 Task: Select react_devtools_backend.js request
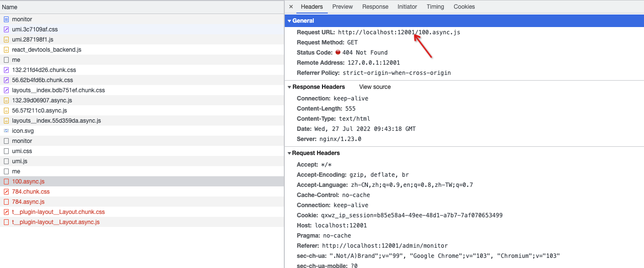[142, 50]
